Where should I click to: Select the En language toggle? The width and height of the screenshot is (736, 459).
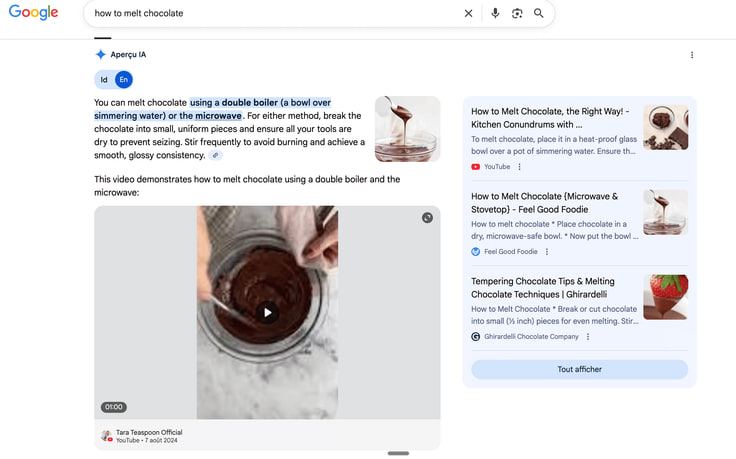(x=123, y=80)
